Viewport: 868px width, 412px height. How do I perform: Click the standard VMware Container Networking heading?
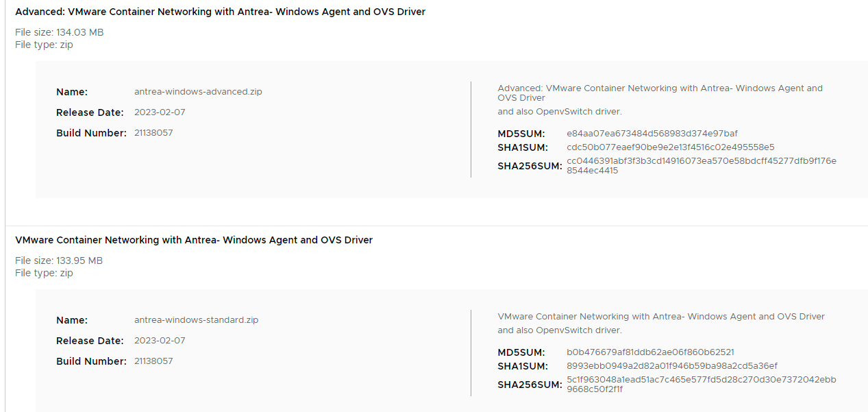click(194, 240)
